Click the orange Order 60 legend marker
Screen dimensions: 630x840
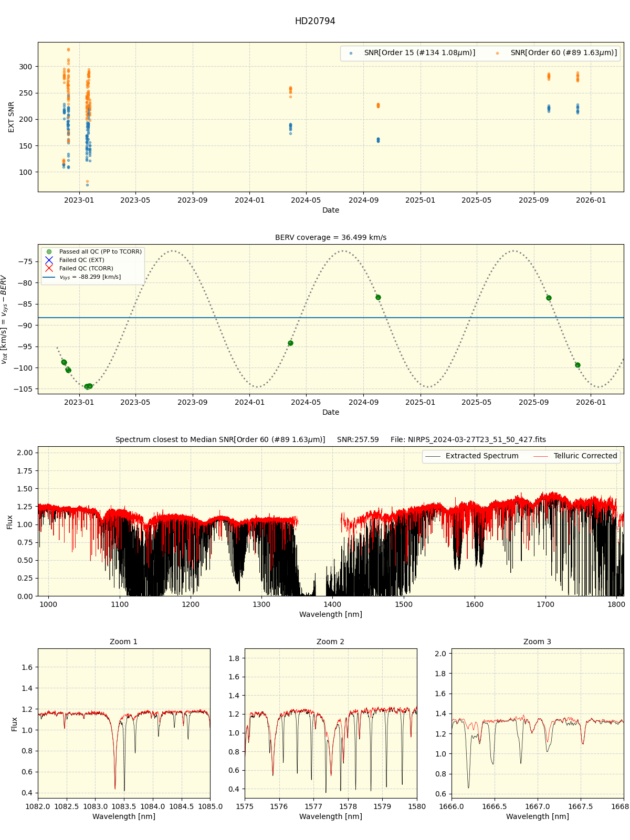click(x=497, y=53)
